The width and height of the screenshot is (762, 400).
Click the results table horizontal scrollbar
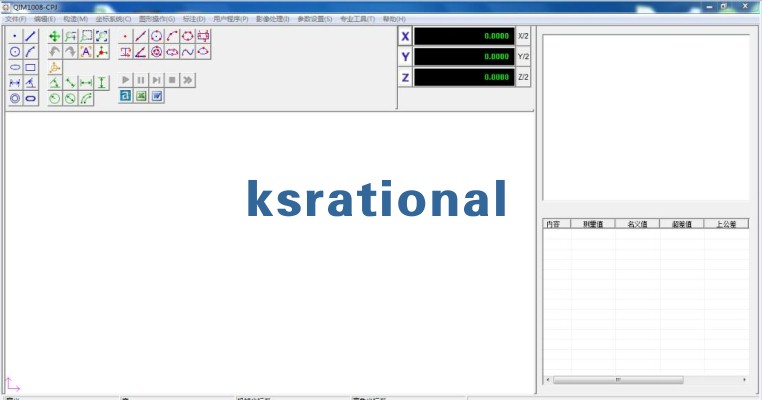point(618,380)
